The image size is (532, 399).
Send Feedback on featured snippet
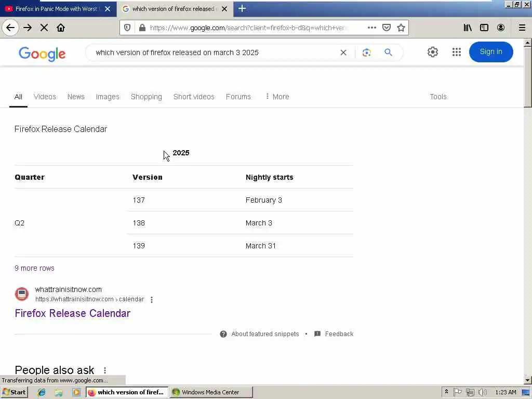pyautogui.click(x=334, y=334)
